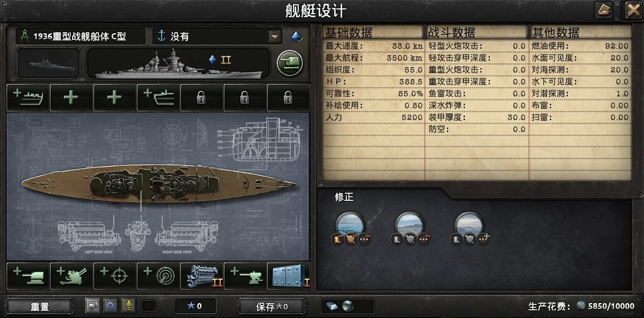Toggle the copy design icon button
Screen dimensions: 644x318
[x=92, y=306]
